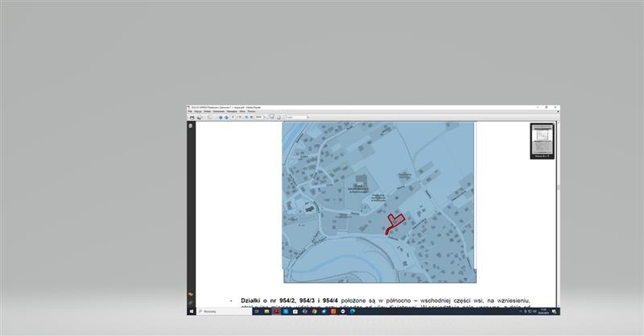Click the save icon next to print

(x=199, y=117)
